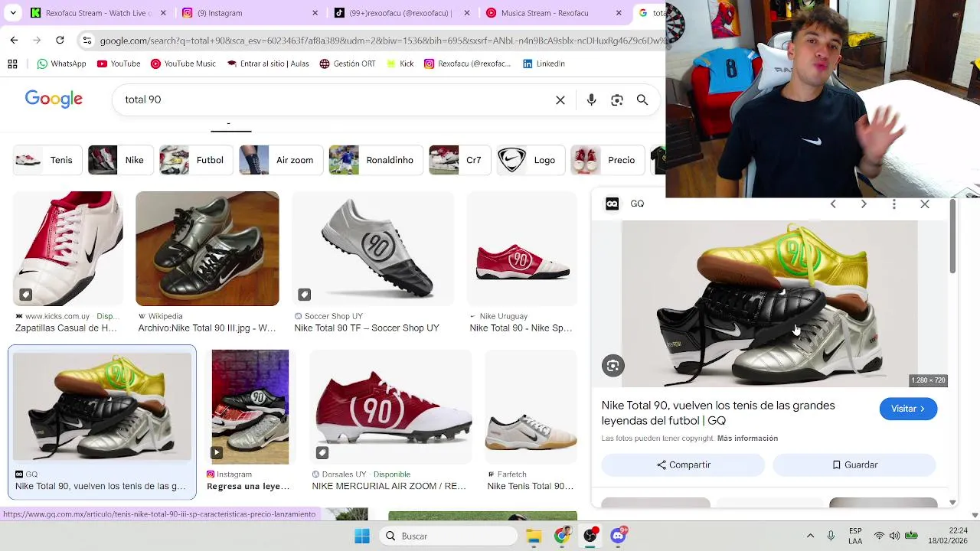This screenshot has width=980, height=551.
Task: Open File Explorer from taskbar
Action: tap(534, 536)
